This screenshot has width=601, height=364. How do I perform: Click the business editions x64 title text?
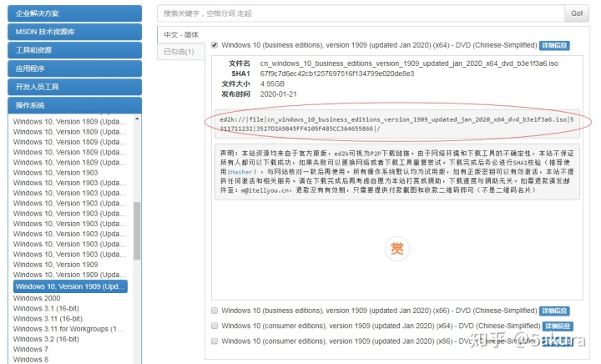click(x=379, y=45)
